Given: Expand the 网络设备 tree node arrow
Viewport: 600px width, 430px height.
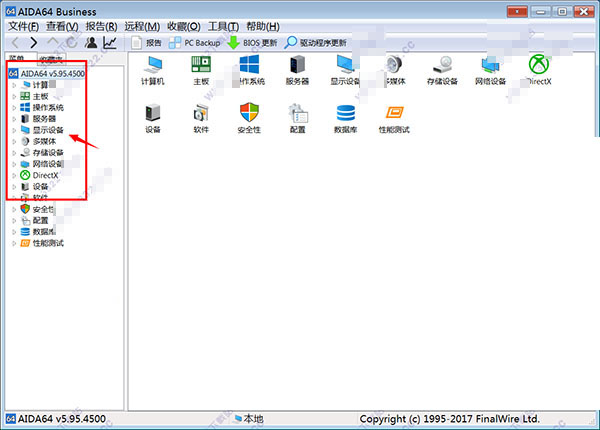Looking at the screenshot, I should tap(14, 164).
